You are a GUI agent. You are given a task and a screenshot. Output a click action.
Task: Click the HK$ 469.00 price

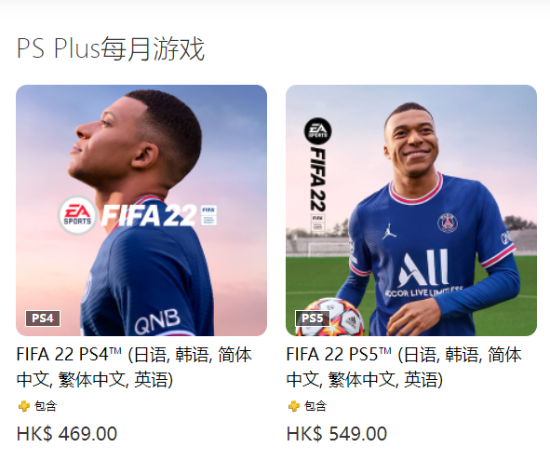[x=67, y=434]
